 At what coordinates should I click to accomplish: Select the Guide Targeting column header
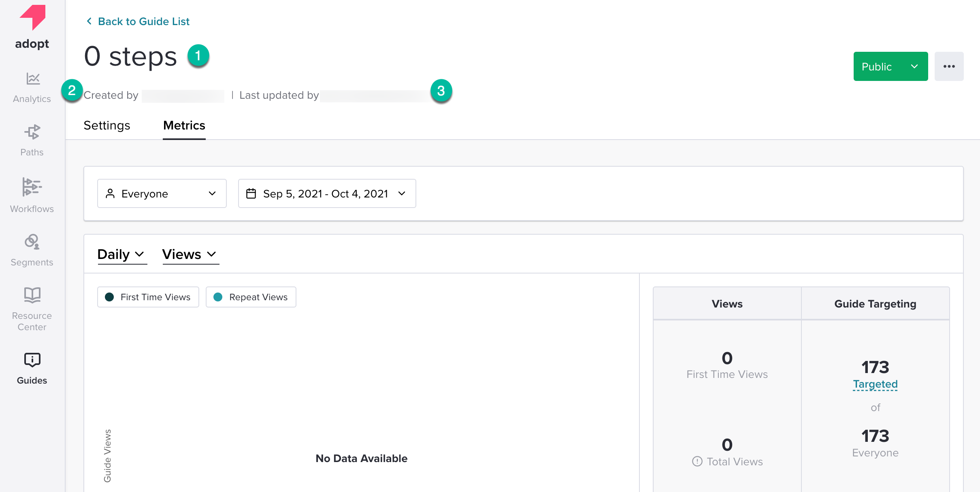tap(876, 303)
